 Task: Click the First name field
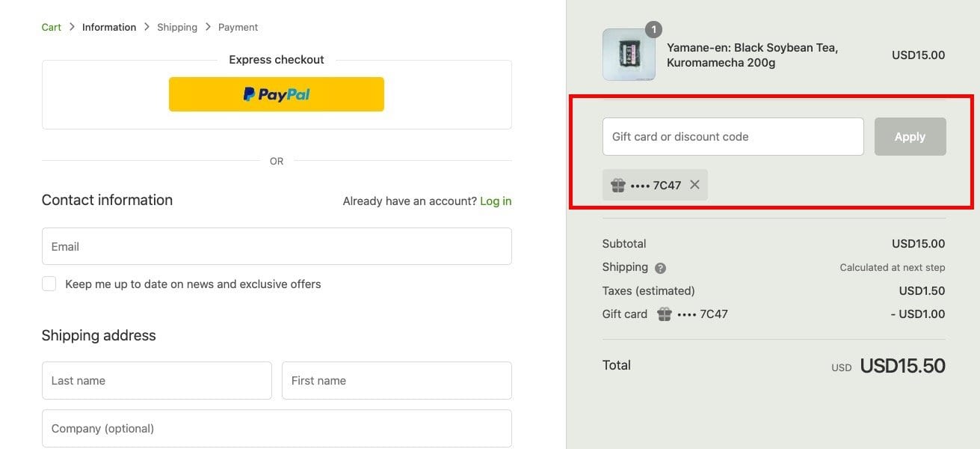click(x=396, y=380)
